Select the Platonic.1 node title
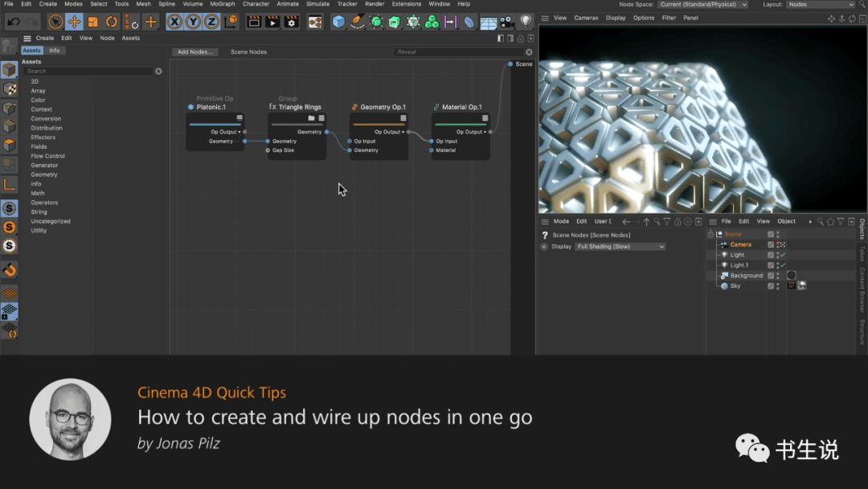The image size is (868, 489). pyautogui.click(x=211, y=107)
